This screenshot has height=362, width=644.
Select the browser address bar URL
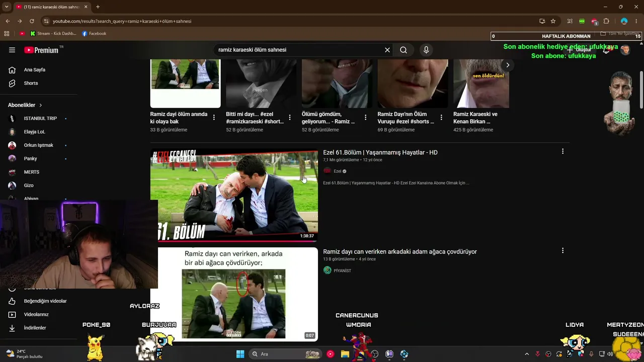click(x=122, y=21)
